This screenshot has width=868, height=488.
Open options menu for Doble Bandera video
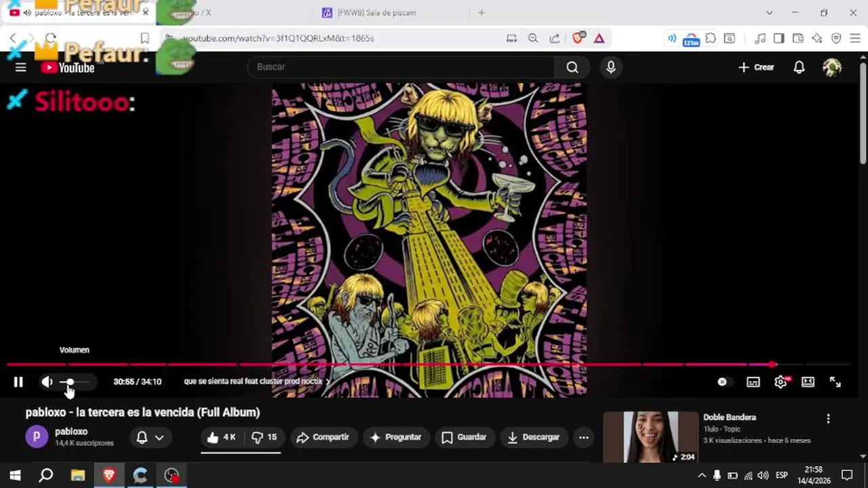(828, 419)
